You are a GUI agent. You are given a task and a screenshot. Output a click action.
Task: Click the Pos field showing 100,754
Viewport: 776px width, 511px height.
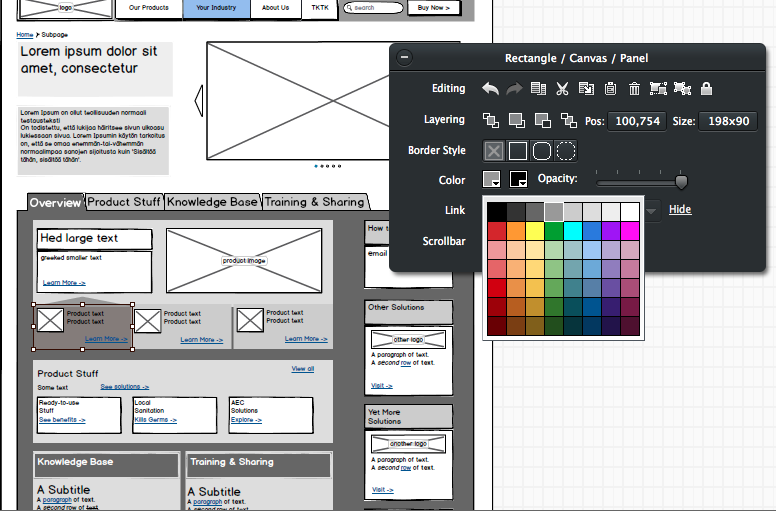(x=637, y=121)
